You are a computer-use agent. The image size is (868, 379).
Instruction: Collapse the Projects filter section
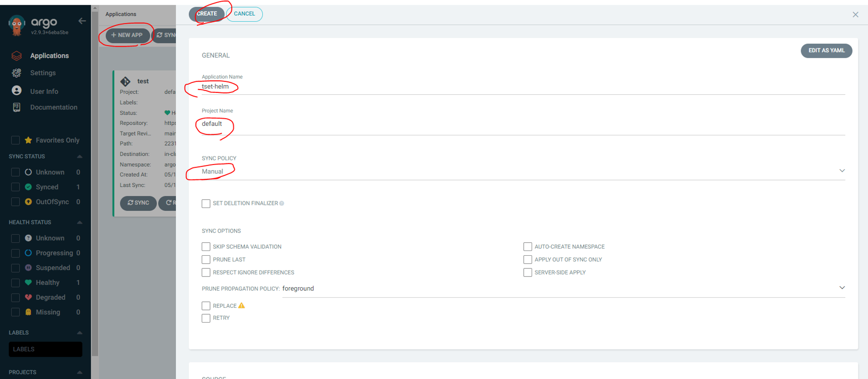(x=79, y=372)
